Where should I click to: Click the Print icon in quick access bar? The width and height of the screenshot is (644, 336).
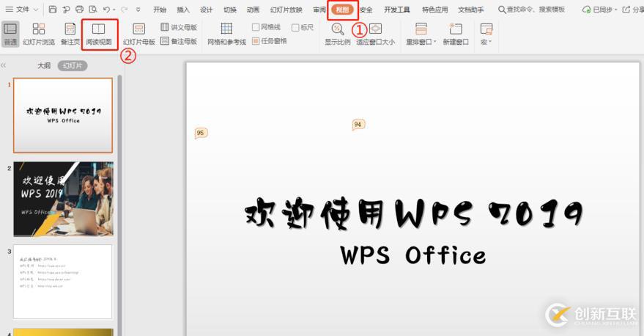[x=80, y=9]
